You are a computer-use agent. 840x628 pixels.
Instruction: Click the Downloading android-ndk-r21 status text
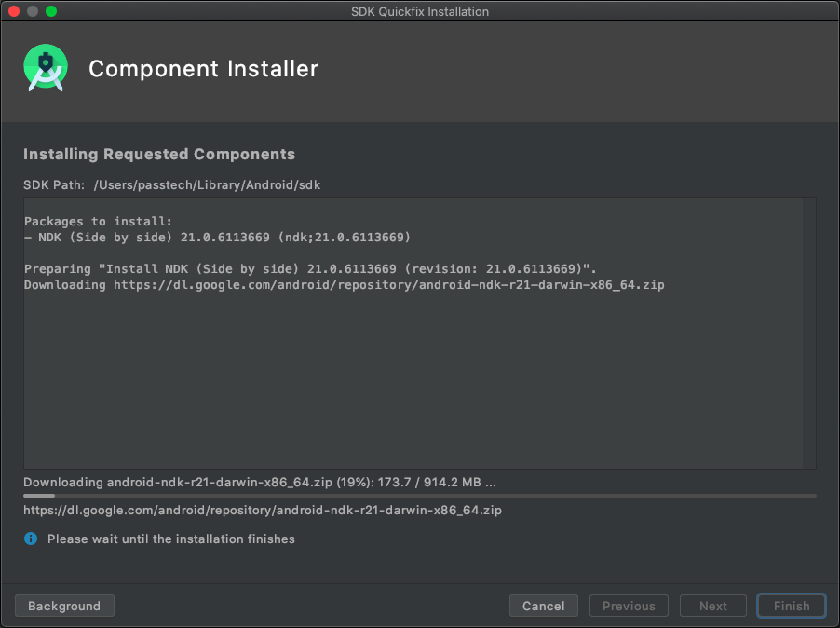[260, 482]
